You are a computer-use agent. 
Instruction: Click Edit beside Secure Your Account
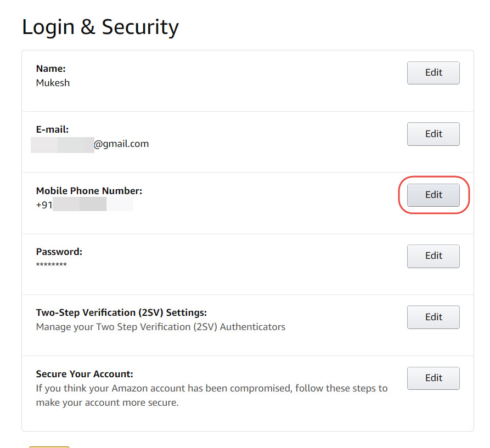pyautogui.click(x=433, y=378)
